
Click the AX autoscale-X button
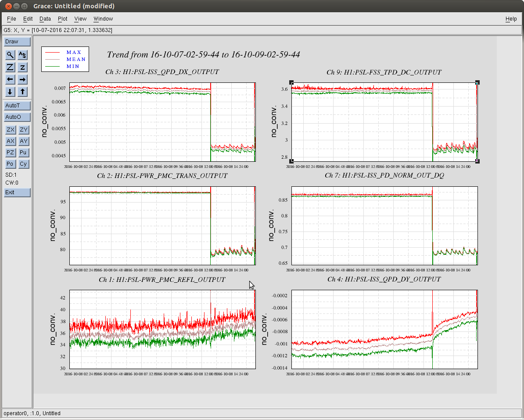(x=11, y=141)
